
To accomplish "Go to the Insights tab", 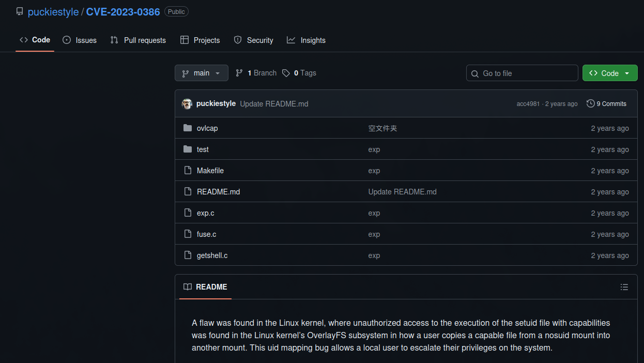I will tap(306, 40).
